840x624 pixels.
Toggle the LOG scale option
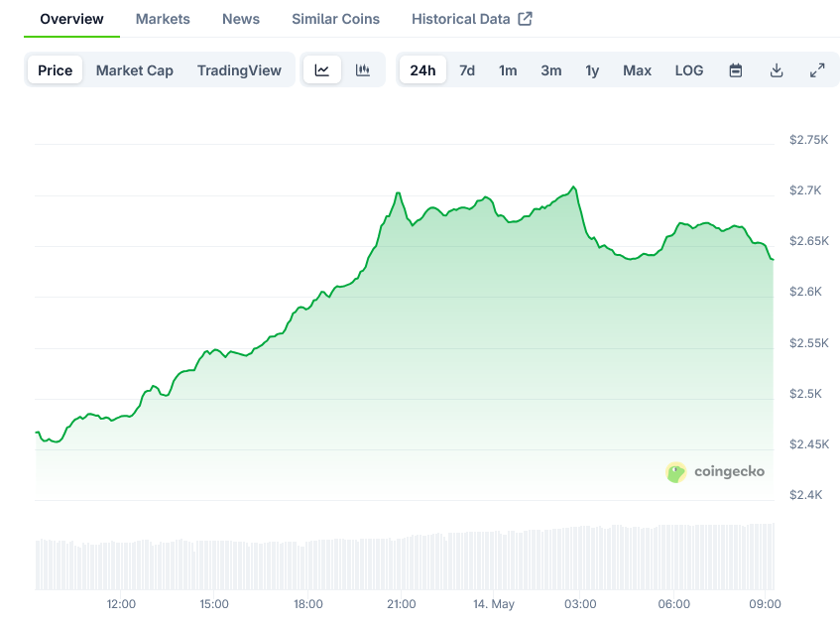[x=689, y=70]
